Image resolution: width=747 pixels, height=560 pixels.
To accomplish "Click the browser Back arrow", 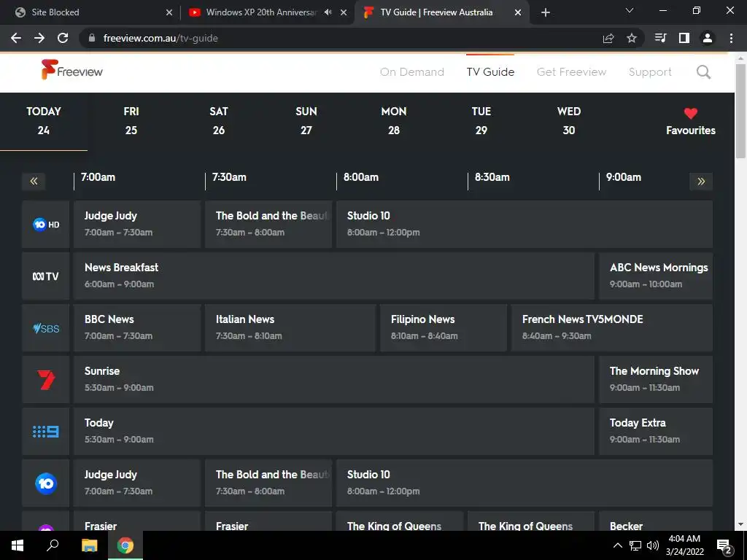I will pos(16,38).
